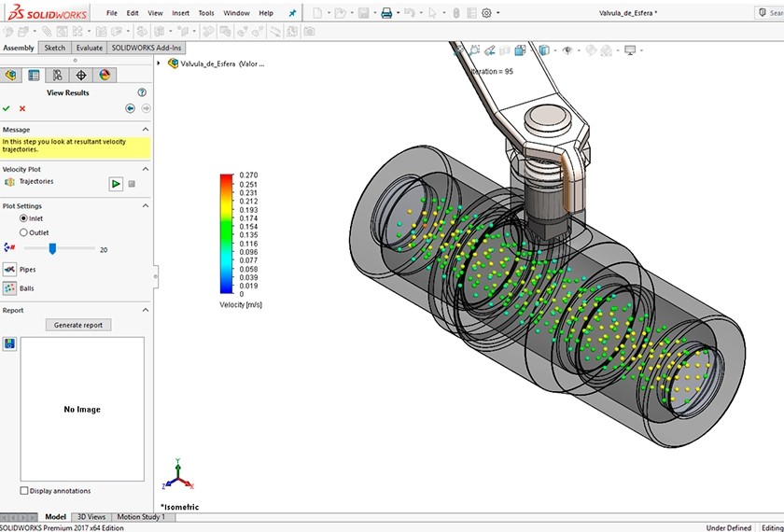
Task: Open the Insert menu
Action: 180,13
